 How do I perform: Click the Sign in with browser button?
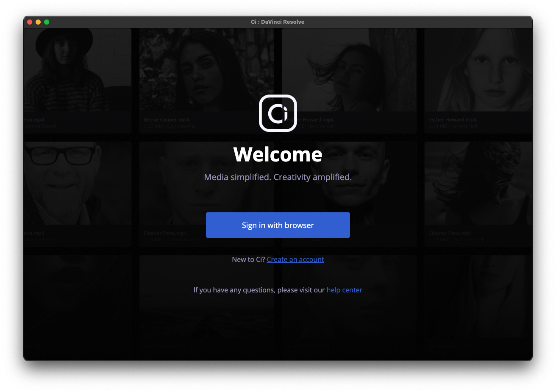(x=278, y=225)
